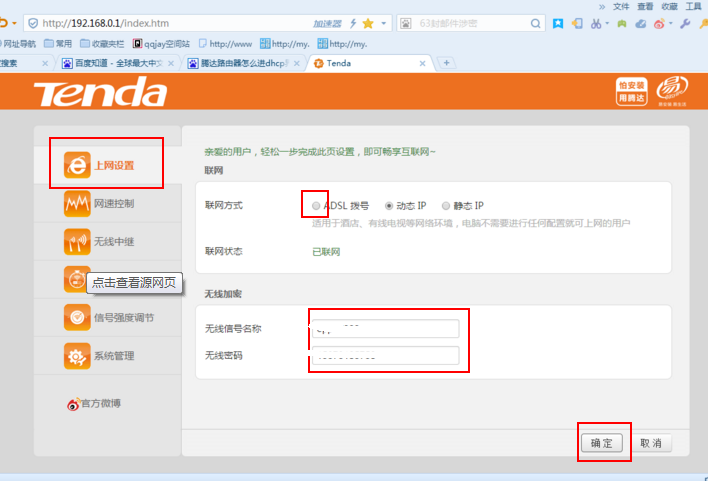Viewport: 708px width, 481px height.
Task: Open the 常用 bookmarks folder
Action: coord(58,44)
